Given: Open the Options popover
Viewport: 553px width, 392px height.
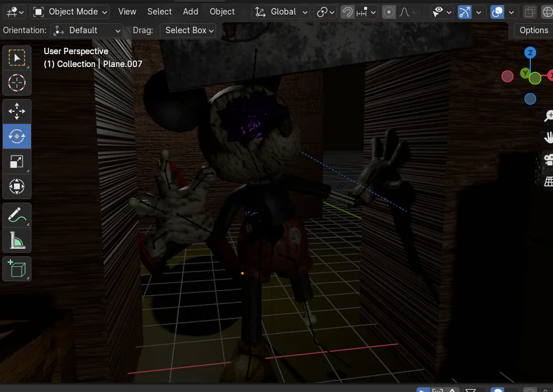Looking at the screenshot, I should tap(533, 30).
